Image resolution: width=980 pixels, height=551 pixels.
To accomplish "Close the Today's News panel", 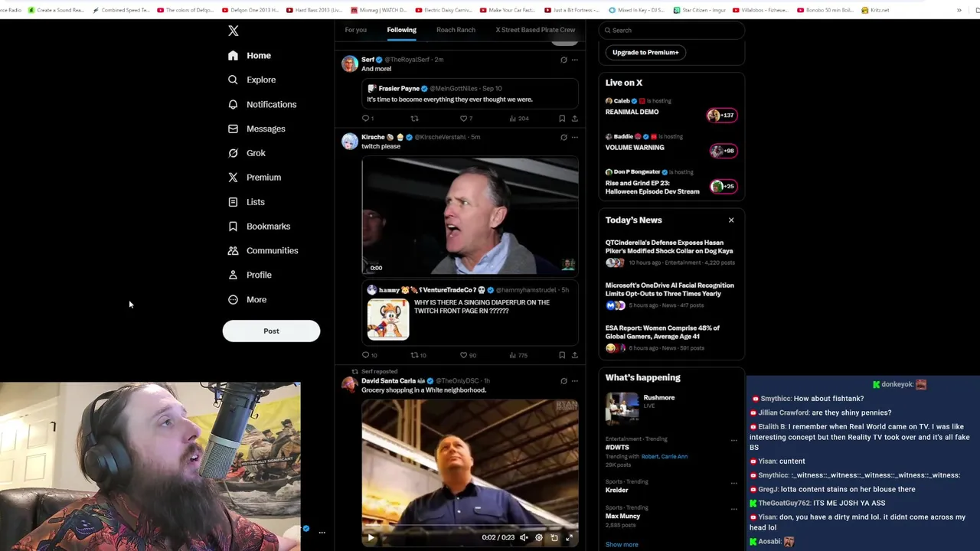I will 731,220.
